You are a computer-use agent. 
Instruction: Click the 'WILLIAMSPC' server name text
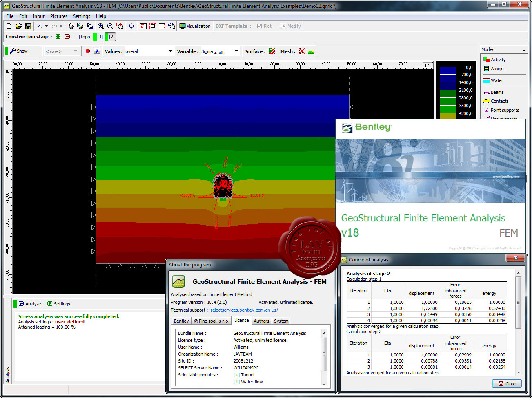pyautogui.click(x=246, y=368)
